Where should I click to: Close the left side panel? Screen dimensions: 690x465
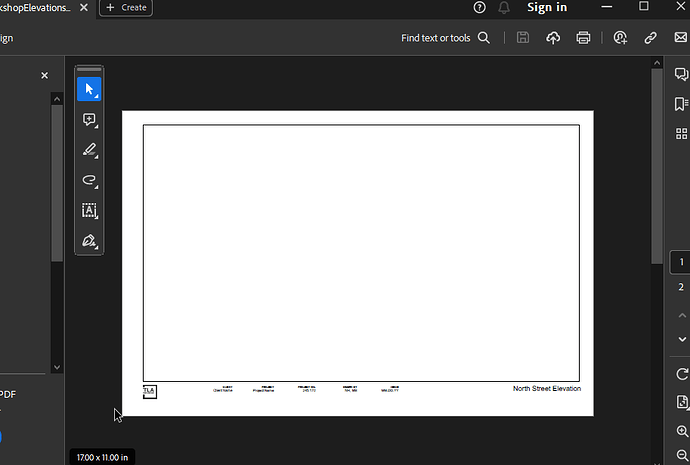[x=44, y=76]
